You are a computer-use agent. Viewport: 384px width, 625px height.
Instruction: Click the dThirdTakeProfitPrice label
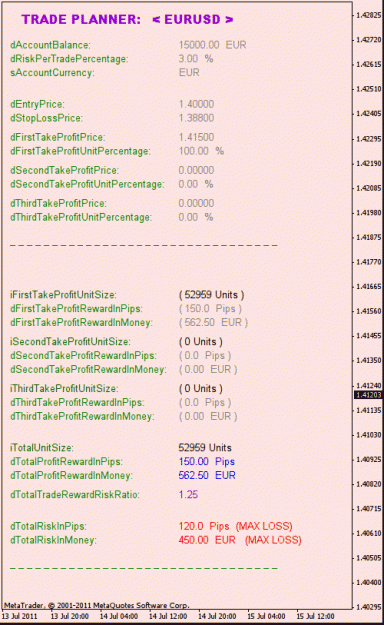tap(58, 204)
